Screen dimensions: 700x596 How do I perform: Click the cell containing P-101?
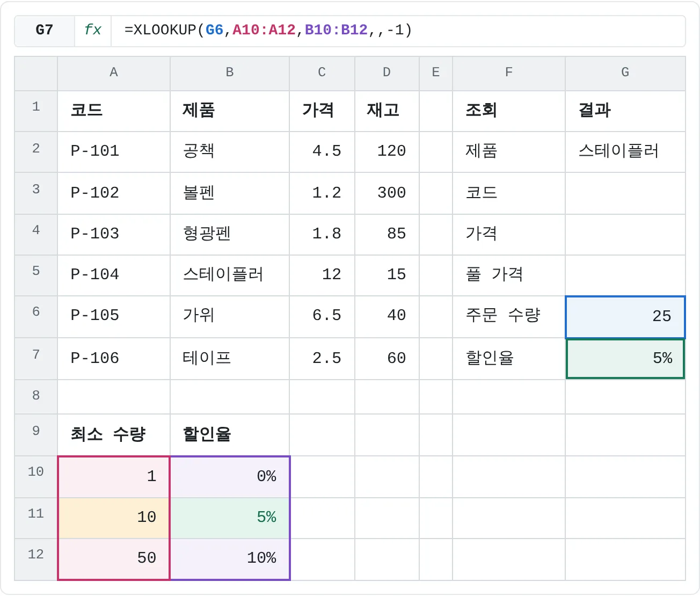pyautogui.click(x=114, y=152)
